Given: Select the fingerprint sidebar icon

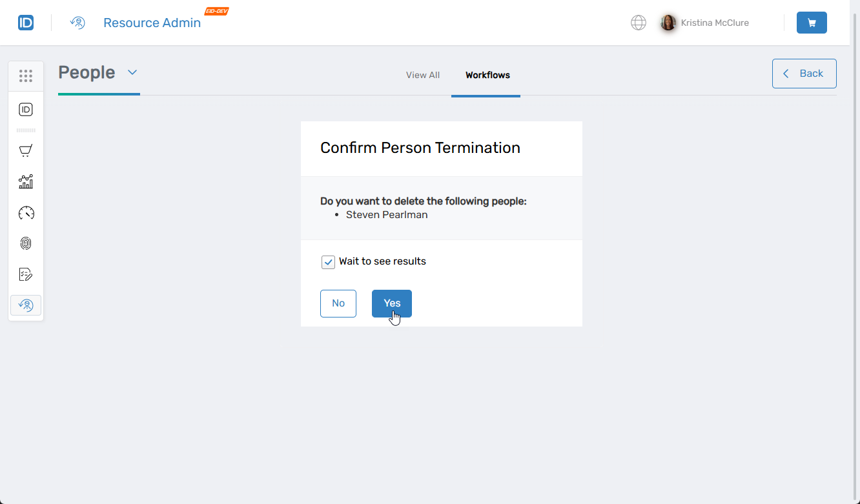Looking at the screenshot, I should (26, 243).
